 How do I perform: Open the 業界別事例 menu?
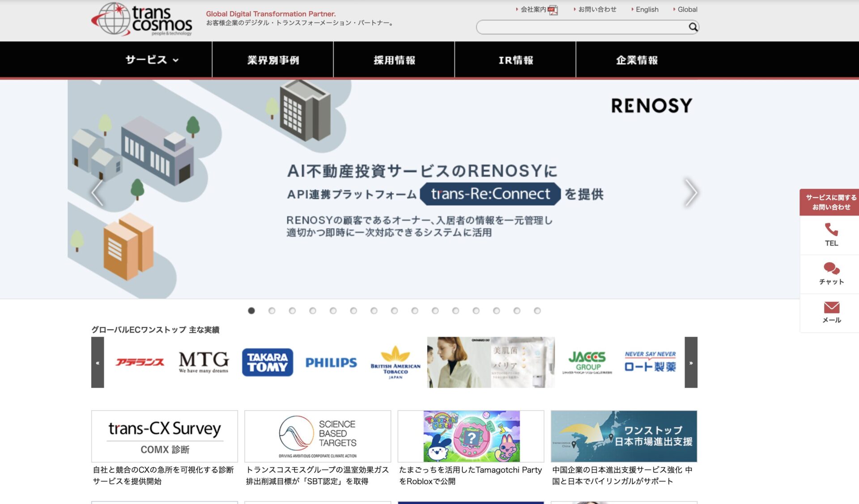point(273,59)
